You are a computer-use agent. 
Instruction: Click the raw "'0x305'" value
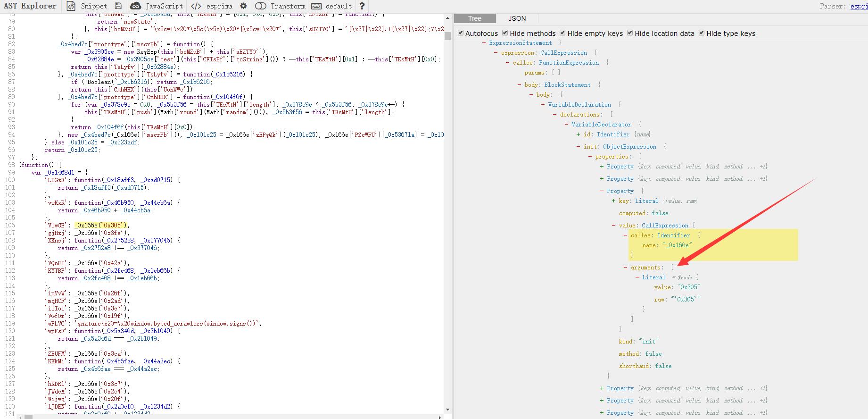coord(686,300)
